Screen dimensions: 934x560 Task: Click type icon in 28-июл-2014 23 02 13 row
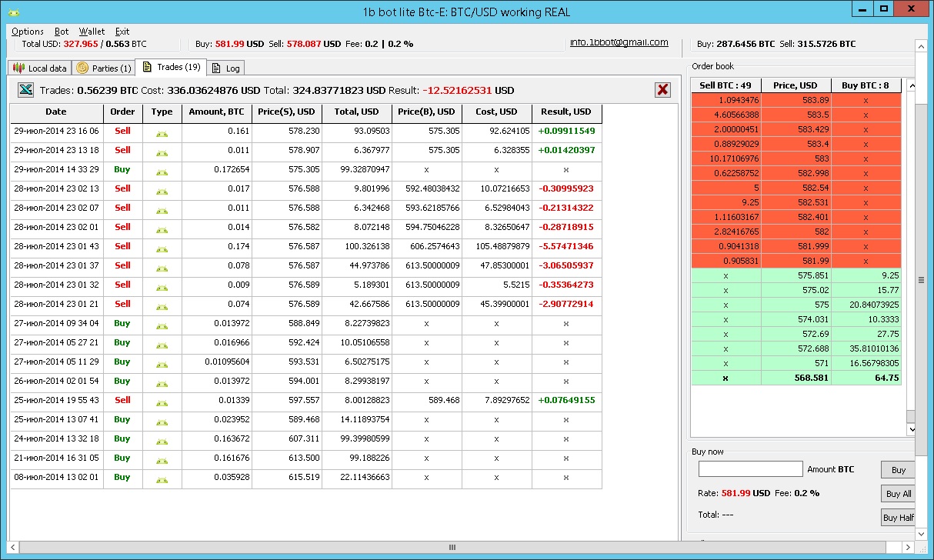pyautogui.click(x=162, y=191)
